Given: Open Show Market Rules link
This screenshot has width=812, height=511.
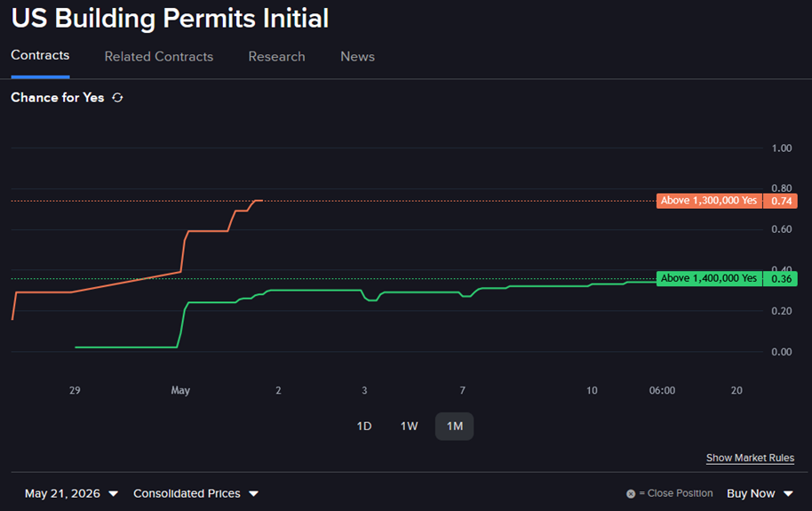Looking at the screenshot, I should pyautogui.click(x=750, y=458).
